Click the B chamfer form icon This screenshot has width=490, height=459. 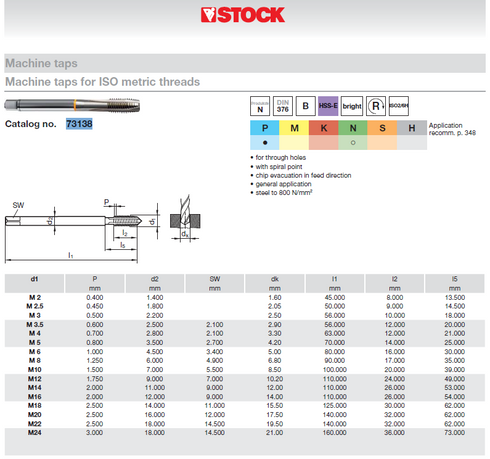pyautogui.click(x=305, y=106)
